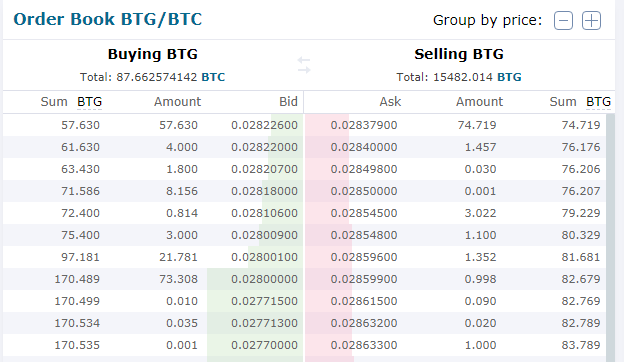Click the BTC total link under Buying BTG
The height and width of the screenshot is (362, 624).
click(x=213, y=77)
